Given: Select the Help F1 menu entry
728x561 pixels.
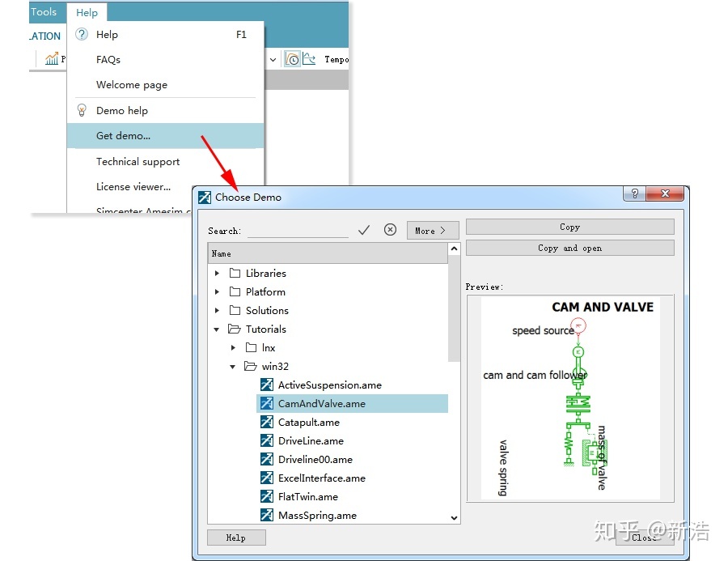Looking at the screenshot, I should coord(165,34).
